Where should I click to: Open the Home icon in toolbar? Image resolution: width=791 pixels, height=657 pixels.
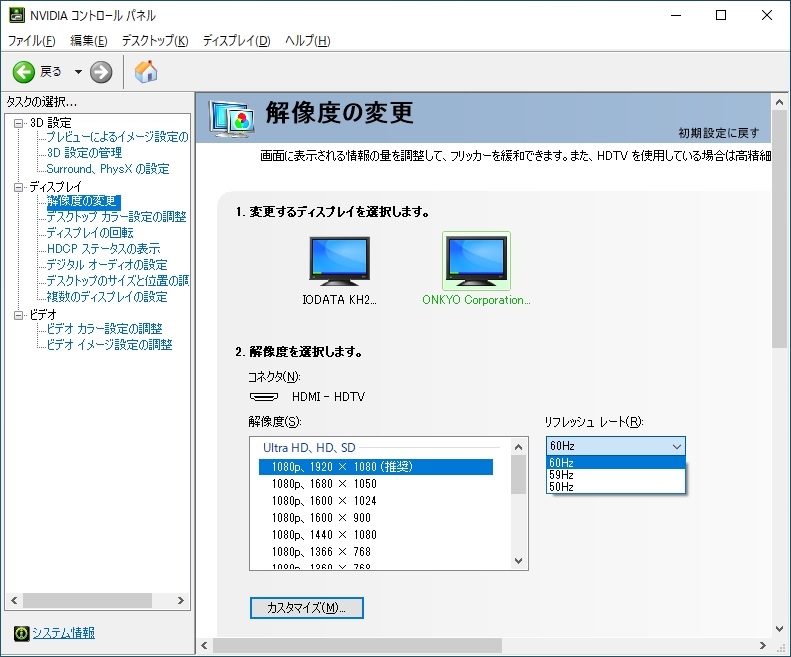[146, 72]
